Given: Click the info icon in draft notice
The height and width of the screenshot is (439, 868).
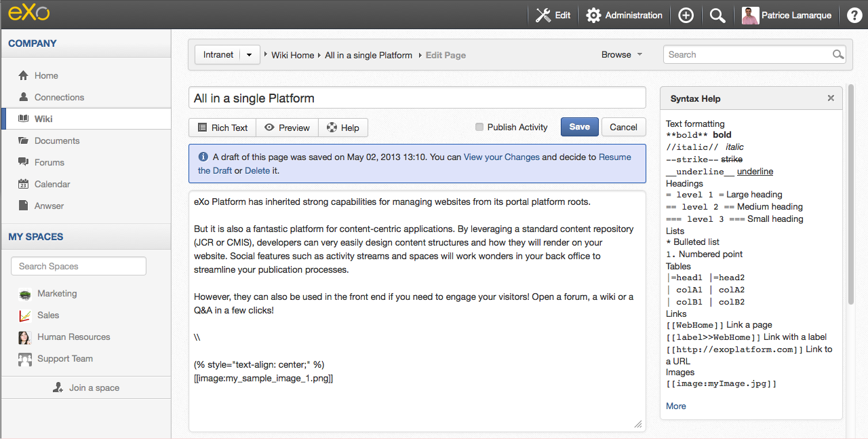Looking at the screenshot, I should pos(203,157).
